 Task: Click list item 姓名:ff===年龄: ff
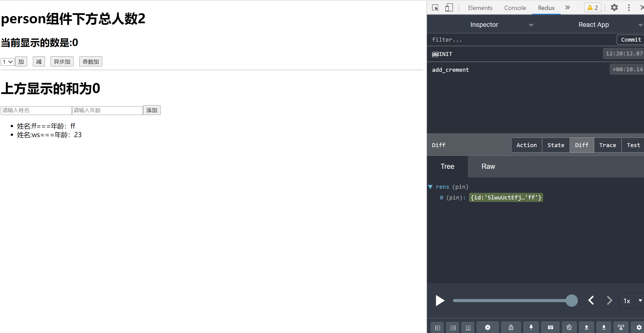[x=46, y=126]
